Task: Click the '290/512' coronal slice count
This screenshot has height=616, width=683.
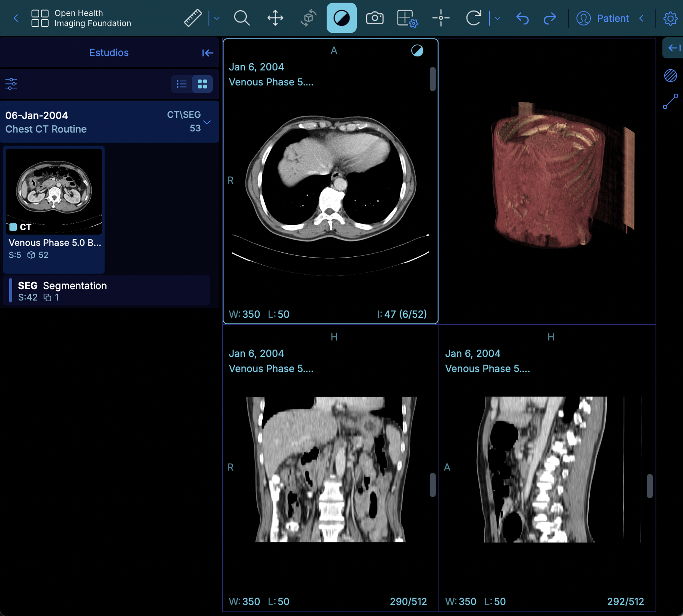Action: (x=408, y=601)
